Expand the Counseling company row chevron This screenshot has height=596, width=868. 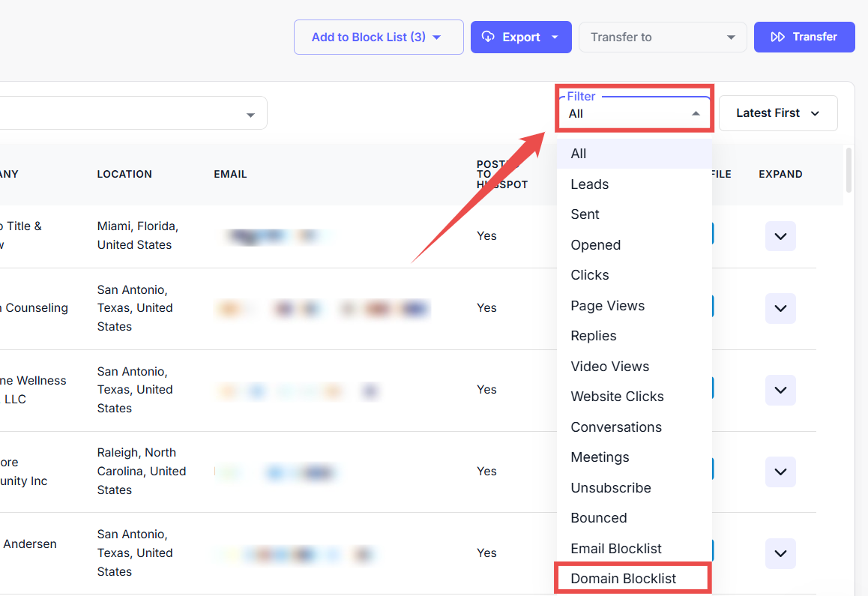tap(780, 308)
